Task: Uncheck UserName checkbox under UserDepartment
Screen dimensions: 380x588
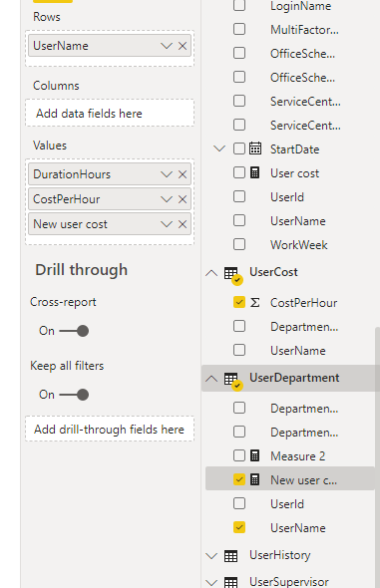Action: (x=239, y=527)
